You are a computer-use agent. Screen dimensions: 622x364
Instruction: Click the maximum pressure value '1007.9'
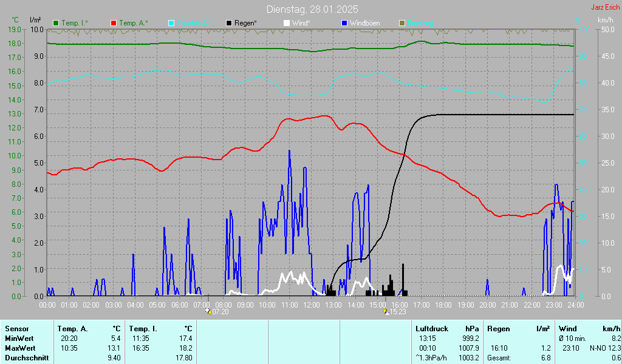tap(469, 348)
